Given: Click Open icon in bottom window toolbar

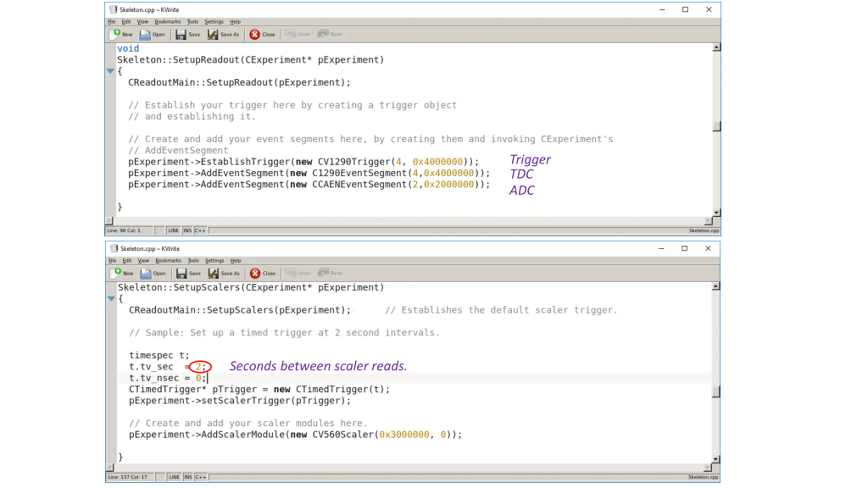Looking at the screenshot, I should pos(145,273).
